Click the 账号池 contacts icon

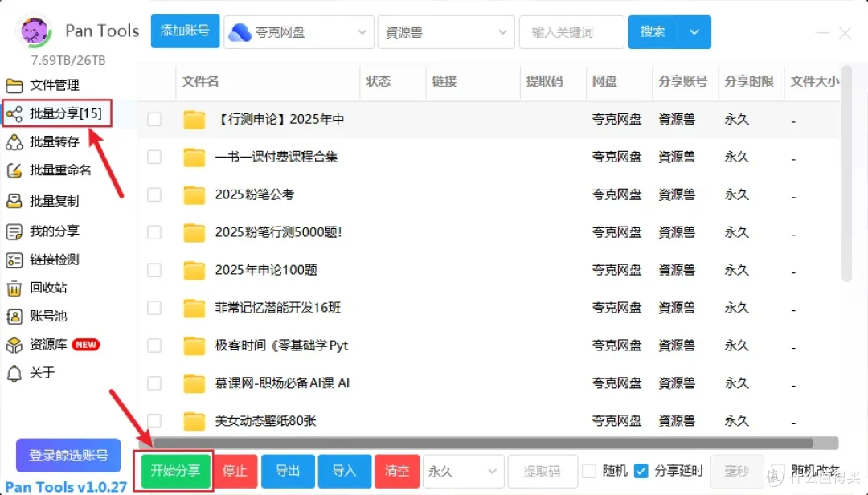point(14,316)
